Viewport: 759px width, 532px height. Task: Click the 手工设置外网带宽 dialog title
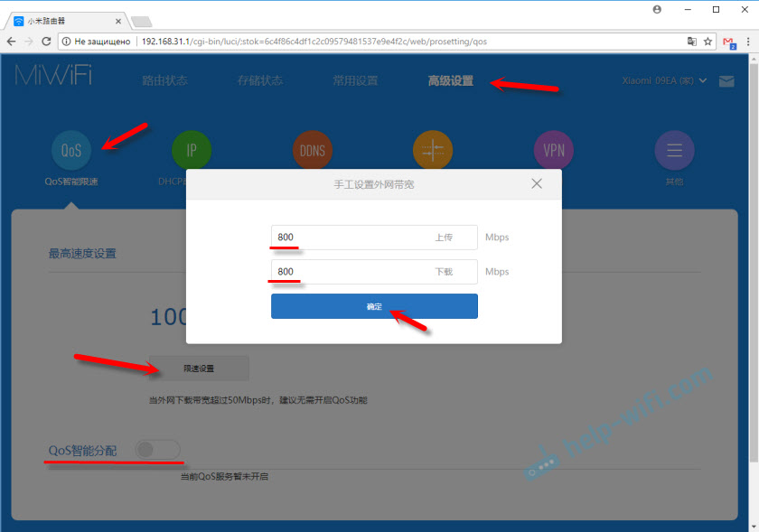coord(374,184)
